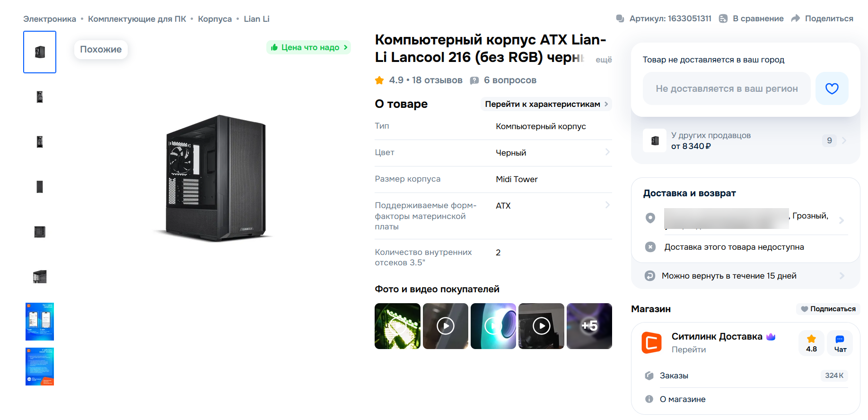Show full title with ещё link

pyautogui.click(x=604, y=60)
